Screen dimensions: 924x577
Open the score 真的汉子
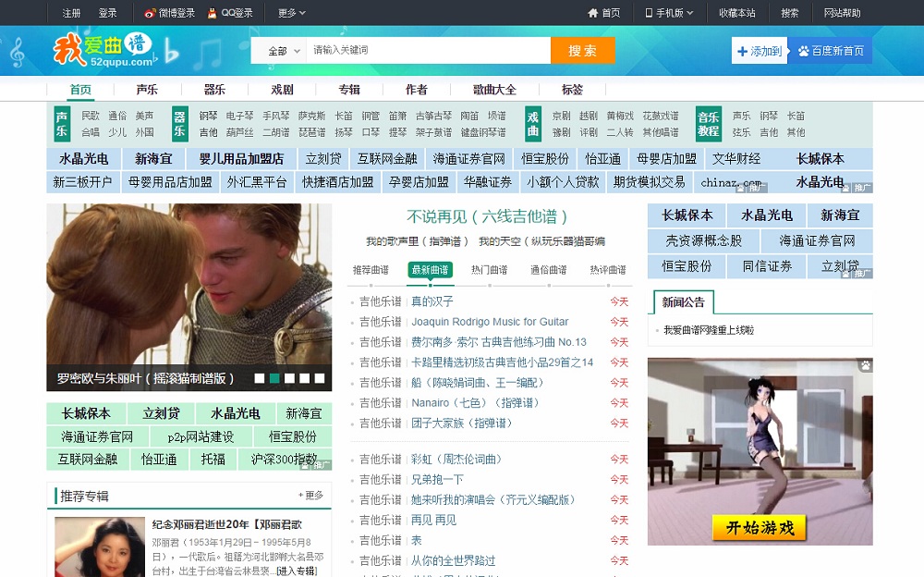pyautogui.click(x=432, y=301)
